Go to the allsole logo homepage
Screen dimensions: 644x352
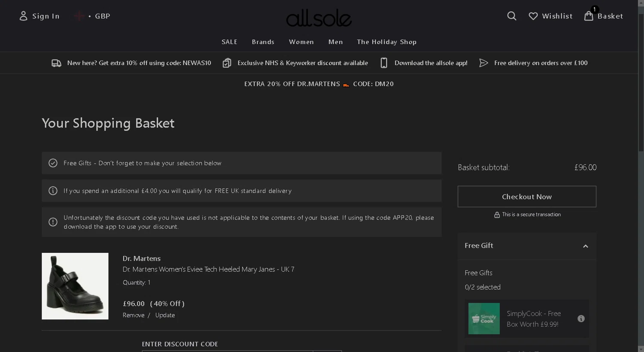pyautogui.click(x=319, y=18)
